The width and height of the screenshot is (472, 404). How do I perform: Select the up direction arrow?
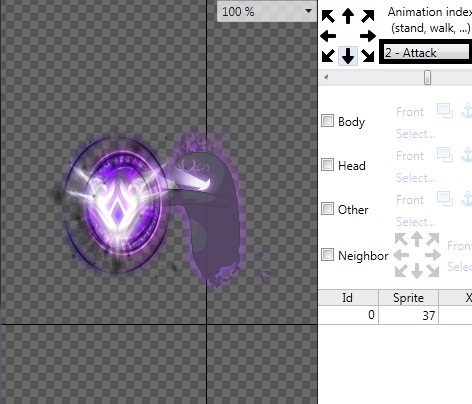coord(348,16)
